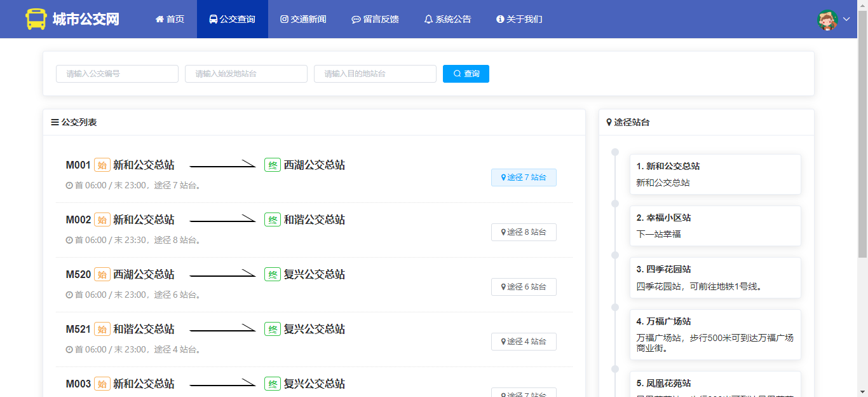Expand the dropdown arrow beside the avatar

pos(846,19)
